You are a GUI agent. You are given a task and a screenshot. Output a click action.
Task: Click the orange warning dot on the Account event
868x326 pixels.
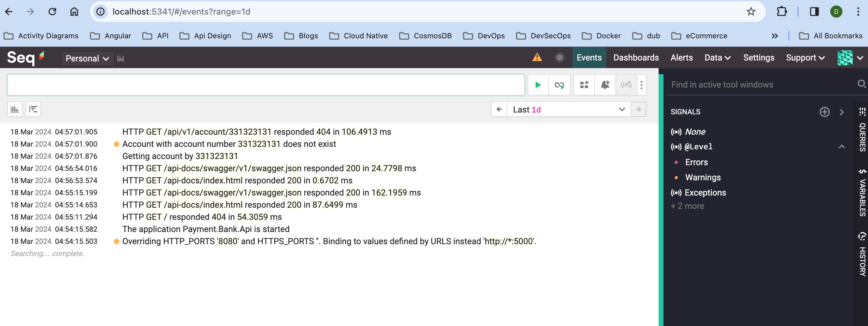[x=117, y=144]
